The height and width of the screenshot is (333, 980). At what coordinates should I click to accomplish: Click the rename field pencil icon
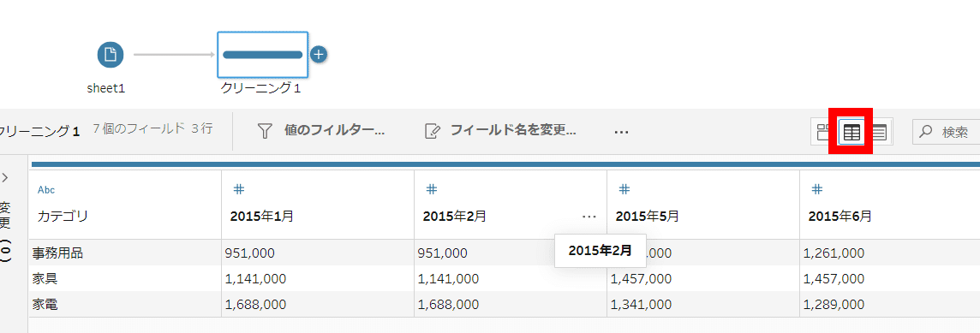coord(433,131)
